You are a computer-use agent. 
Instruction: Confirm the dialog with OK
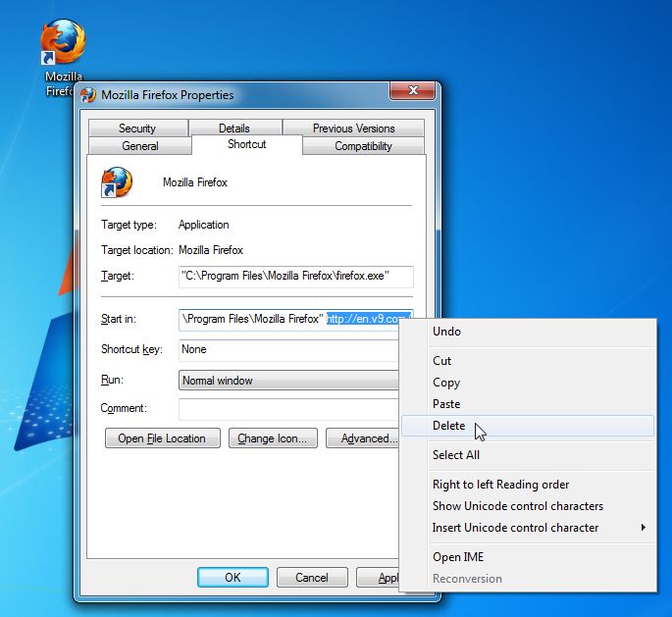233,577
